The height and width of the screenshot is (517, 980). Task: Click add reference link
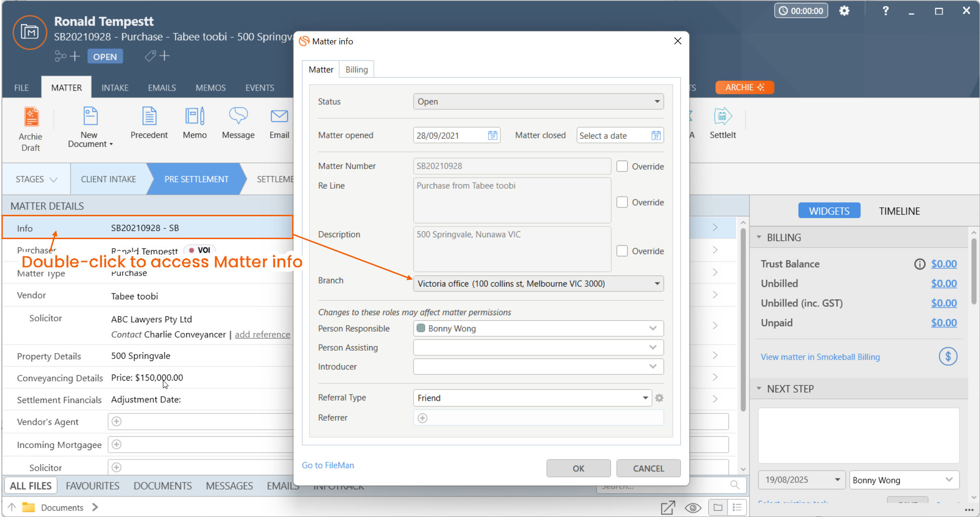262,334
